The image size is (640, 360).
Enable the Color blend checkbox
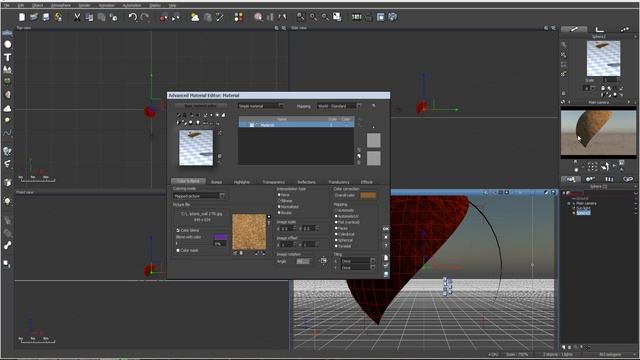click(x=178, y=231)
